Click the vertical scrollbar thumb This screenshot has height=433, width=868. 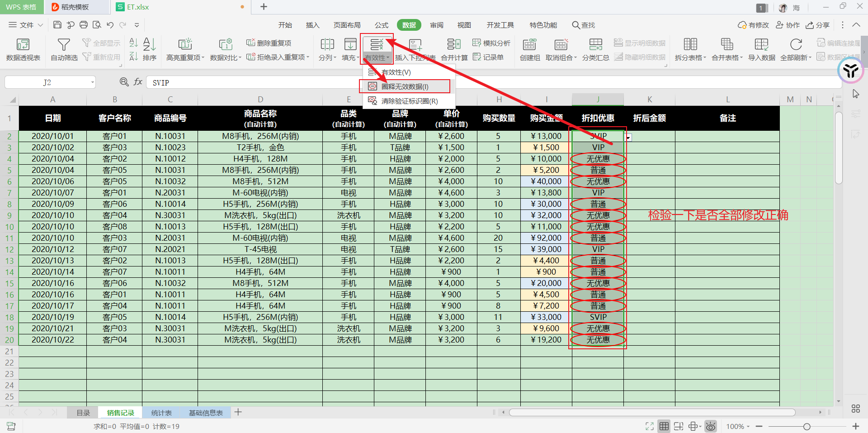pyautogui.click(x=839, y=147)
